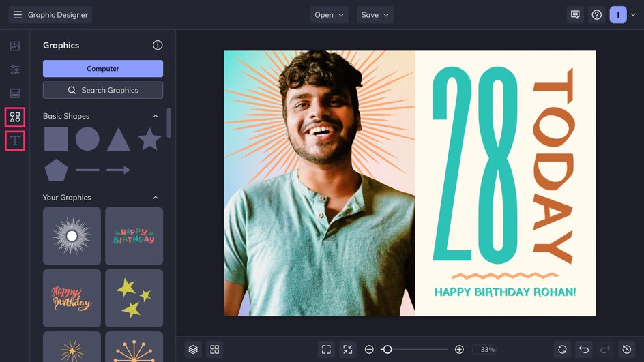The image size is (644, 362).
Task: Add an arrow line shape
Action: click(118, 170)
